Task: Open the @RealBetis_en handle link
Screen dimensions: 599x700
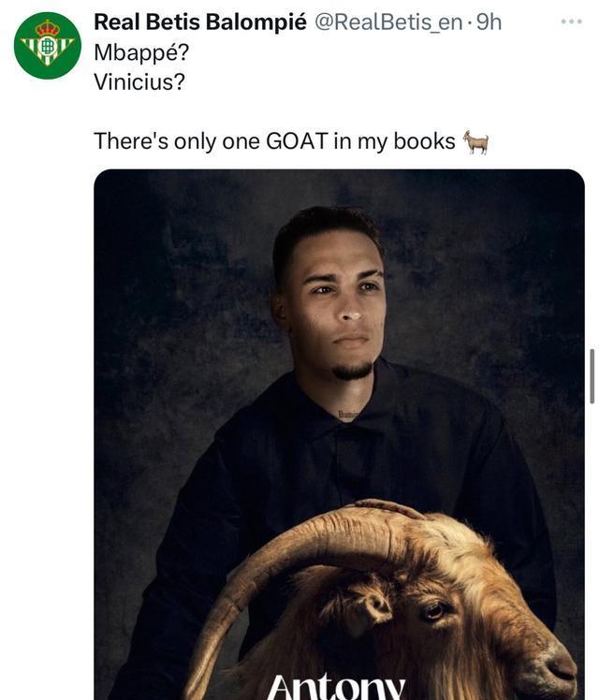Action: click(x=387, y=22)
